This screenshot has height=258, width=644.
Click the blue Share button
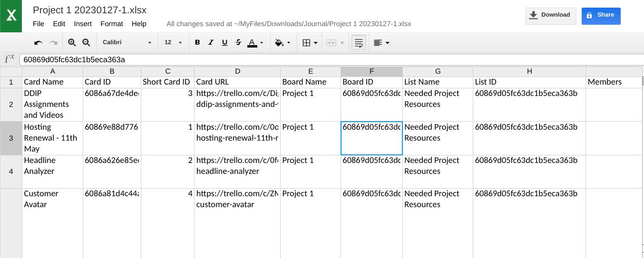tap(601, 15)
